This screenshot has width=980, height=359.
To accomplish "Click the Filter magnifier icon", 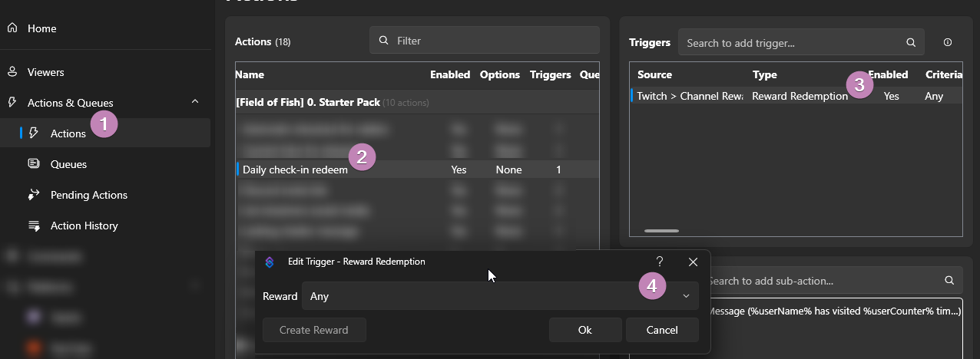I will (383, 41).
